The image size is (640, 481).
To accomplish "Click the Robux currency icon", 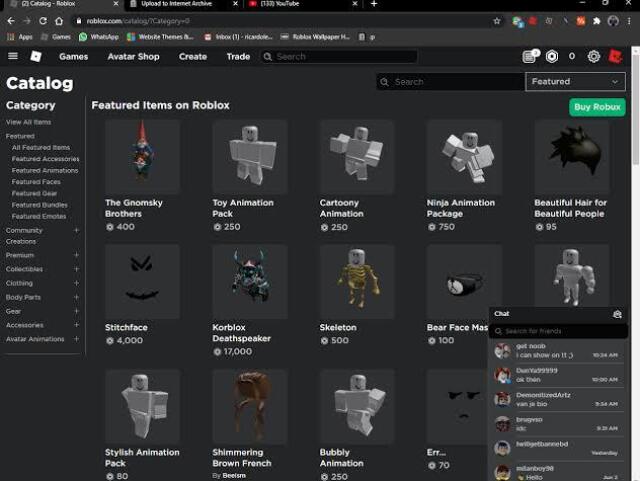I will (552, 56).
